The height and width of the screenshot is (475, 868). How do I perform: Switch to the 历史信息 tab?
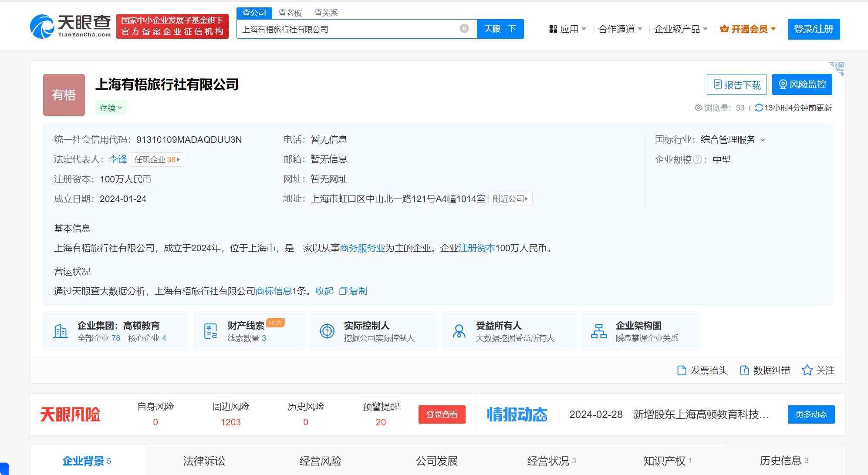coord(784,461)
